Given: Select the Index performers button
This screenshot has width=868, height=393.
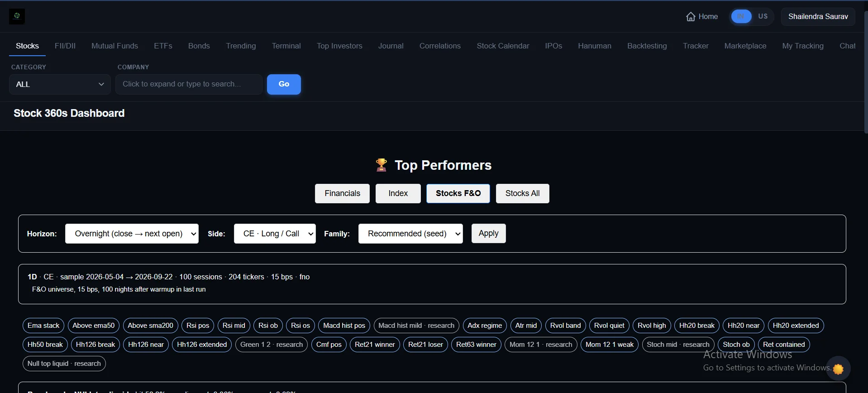Looking at the screenshot, I should pos(398,193).
